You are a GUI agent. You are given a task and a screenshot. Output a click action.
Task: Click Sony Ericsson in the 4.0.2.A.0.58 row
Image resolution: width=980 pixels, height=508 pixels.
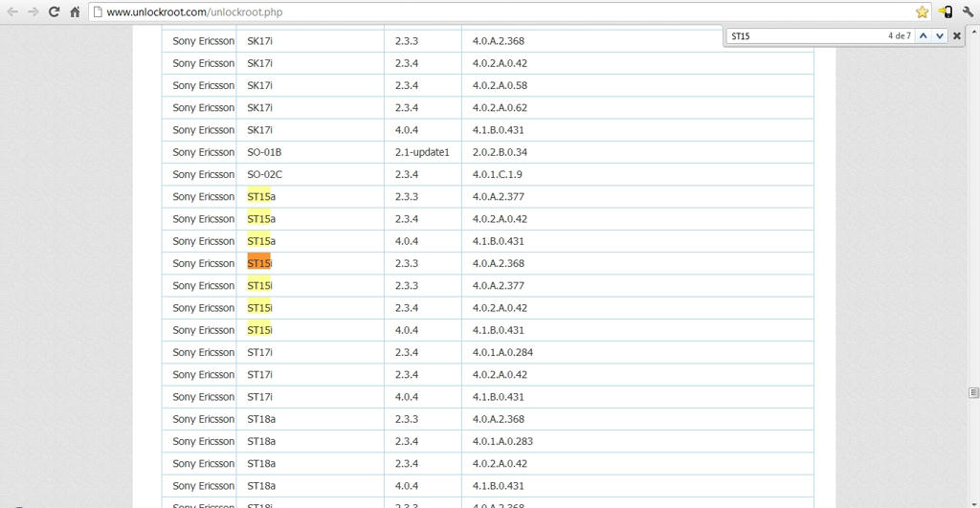point(204,85)
